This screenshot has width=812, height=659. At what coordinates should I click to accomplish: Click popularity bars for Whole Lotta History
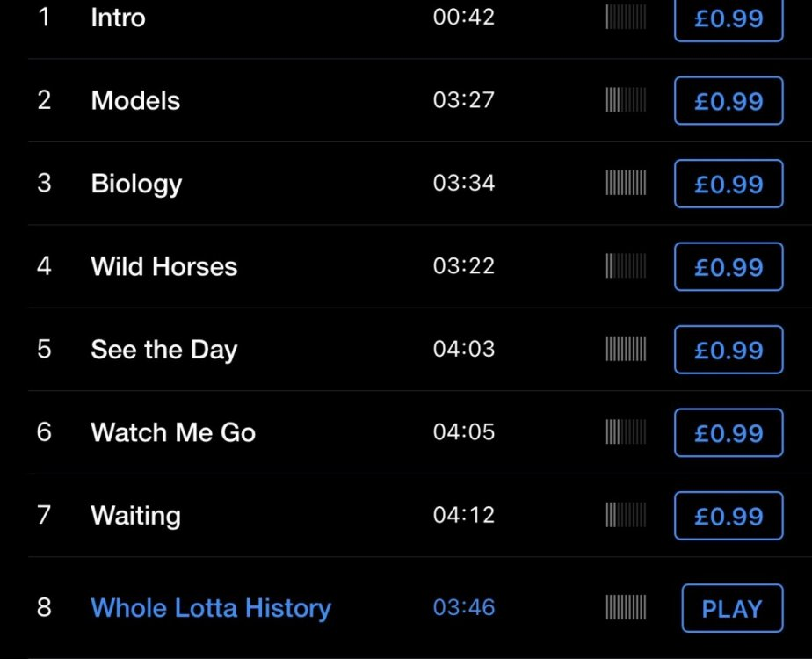[626, 607]
